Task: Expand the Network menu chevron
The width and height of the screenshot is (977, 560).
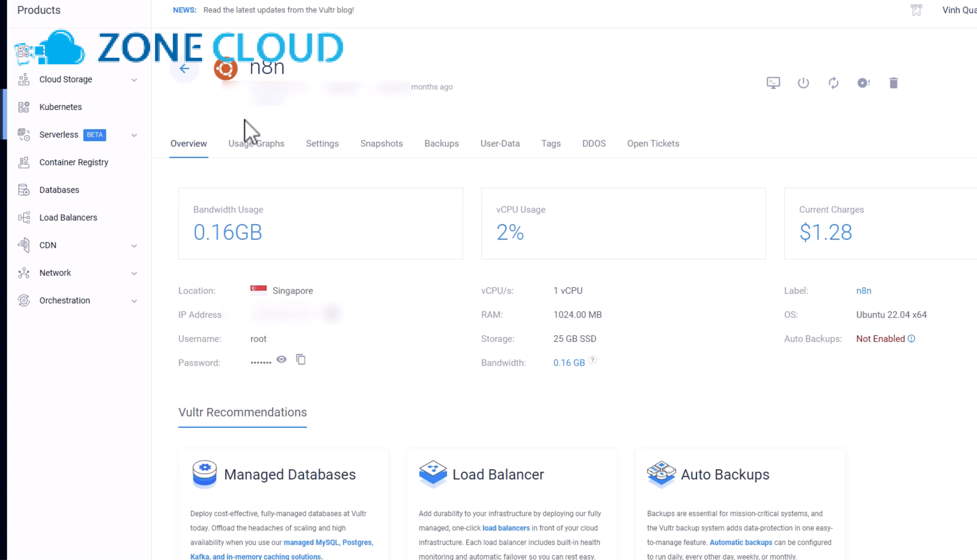Action: point(134,274)
